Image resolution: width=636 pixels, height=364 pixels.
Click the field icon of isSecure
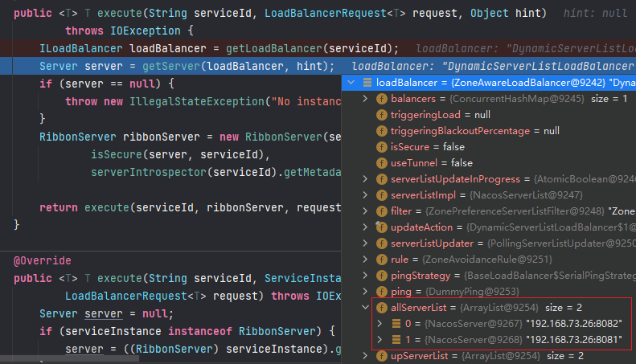381,147
